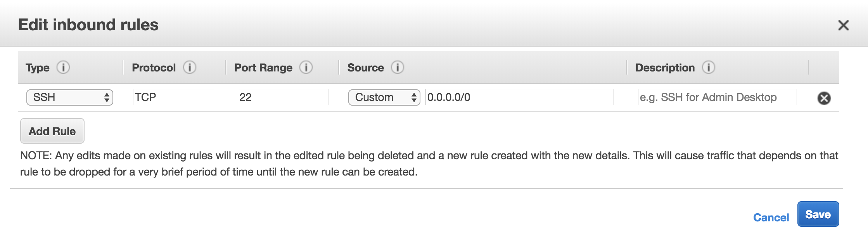Click the Protocol column header label
This screenshot has width=868, height=240.
(154, 68)
